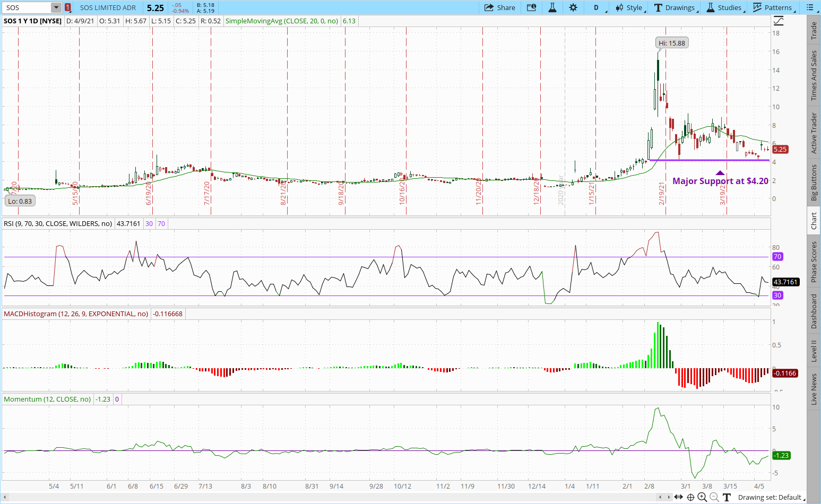Click scroll left arrow in bottom bar

point(660,497)
